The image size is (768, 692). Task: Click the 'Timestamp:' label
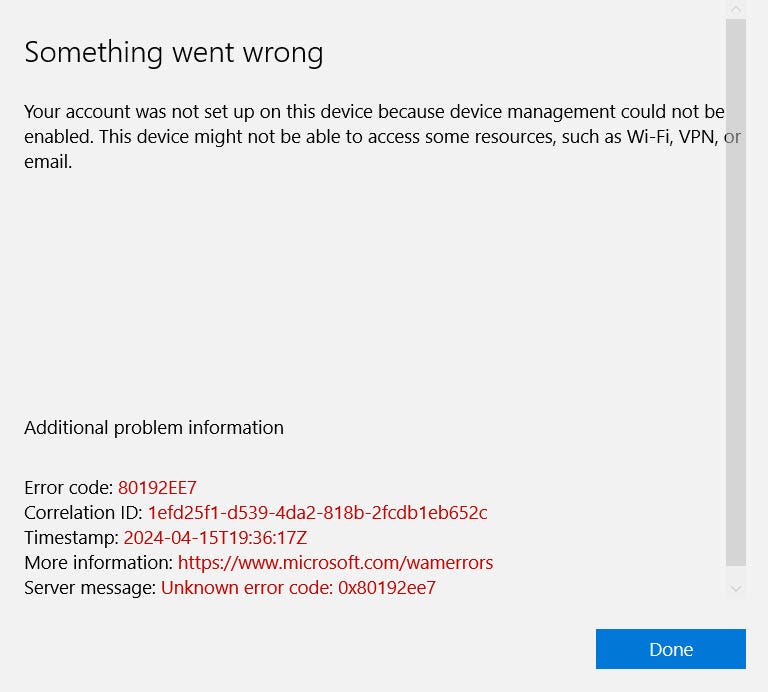point(71,538)
